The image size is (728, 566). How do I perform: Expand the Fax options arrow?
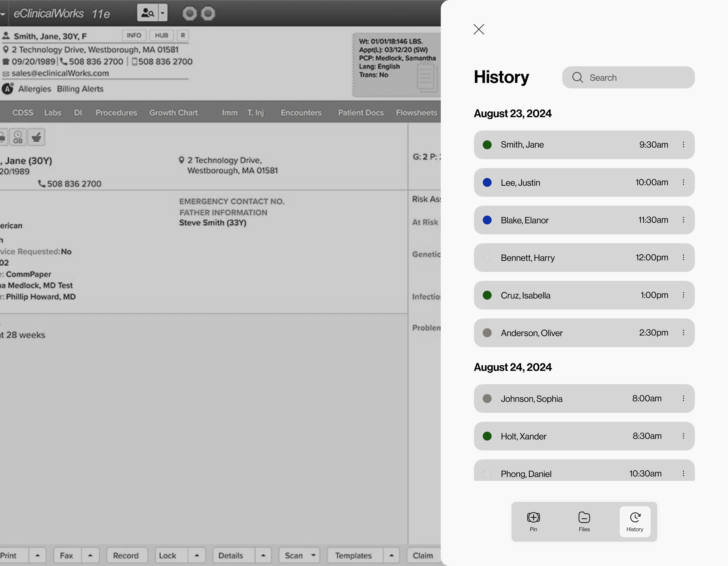[90, 555]
